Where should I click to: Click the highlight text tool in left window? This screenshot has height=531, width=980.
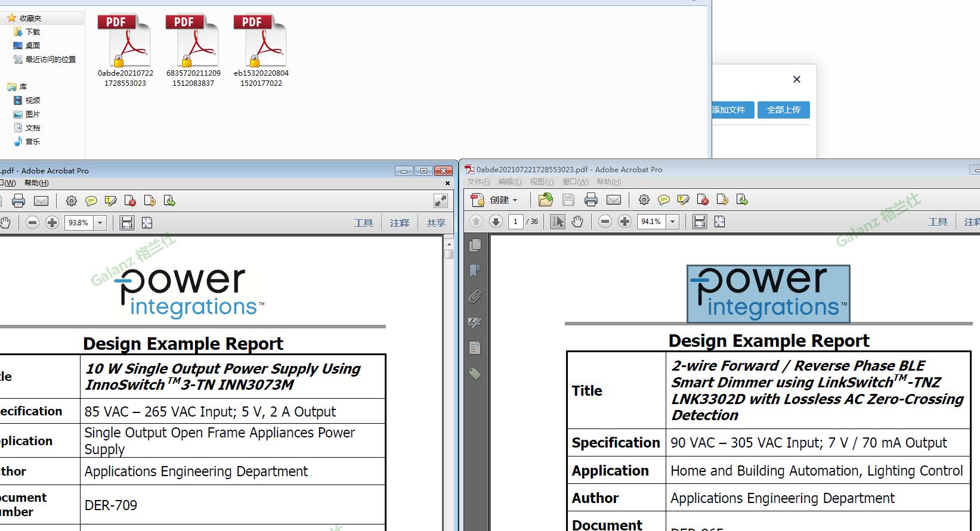[111, 201]
